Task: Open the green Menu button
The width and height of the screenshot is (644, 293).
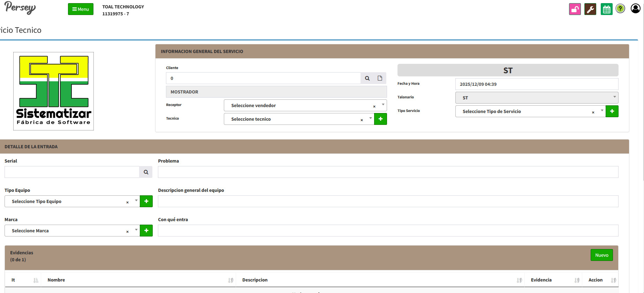Action: tap(81, 9)
